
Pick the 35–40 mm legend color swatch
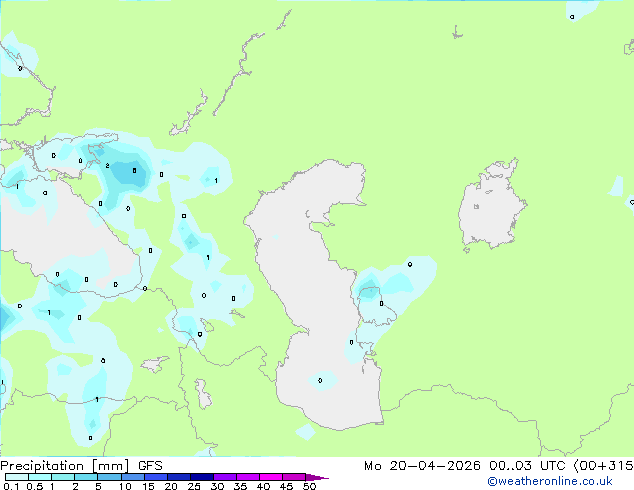[x=248, y=477]
